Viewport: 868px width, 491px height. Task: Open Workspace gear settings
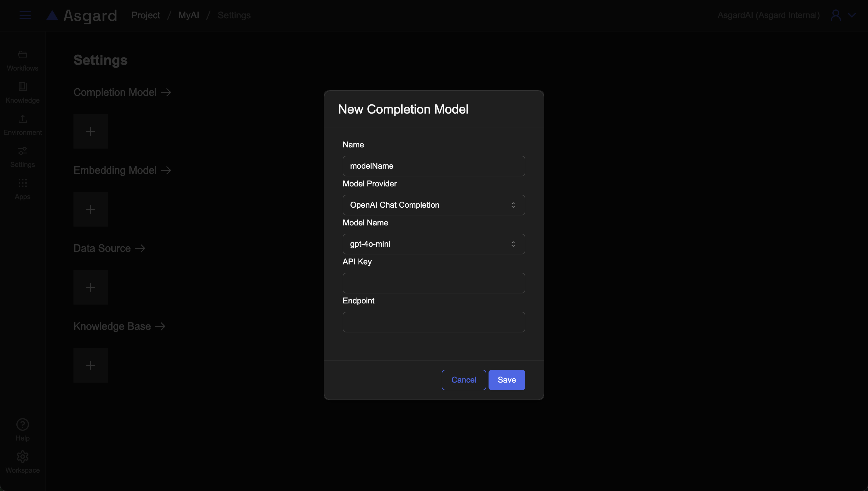(23, 462)
